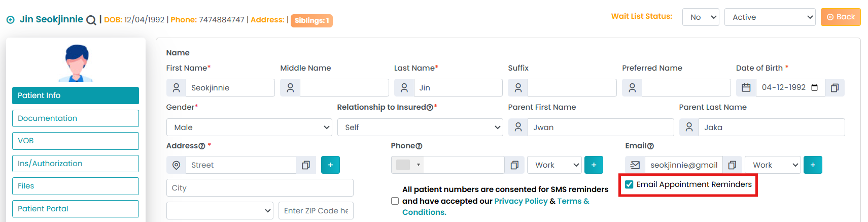Click the copy icon beside the phone field
This screenshot has width=868, height=222.
pos(514,165)
